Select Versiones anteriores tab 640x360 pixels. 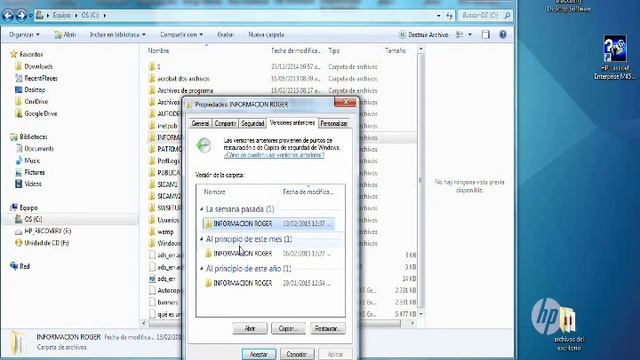[x=292, y=122]
